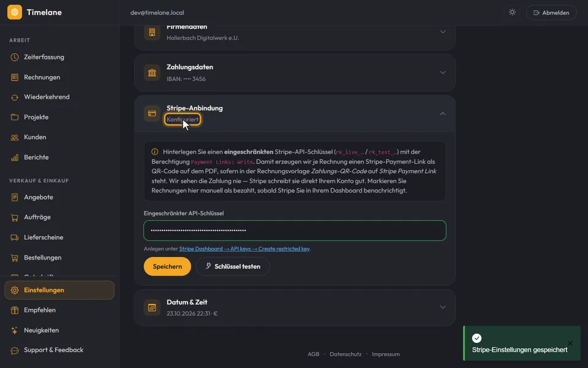The height and width of the screenshot is (368, 588).
Task: Click the Speichern button
Action: coord(167,267)
